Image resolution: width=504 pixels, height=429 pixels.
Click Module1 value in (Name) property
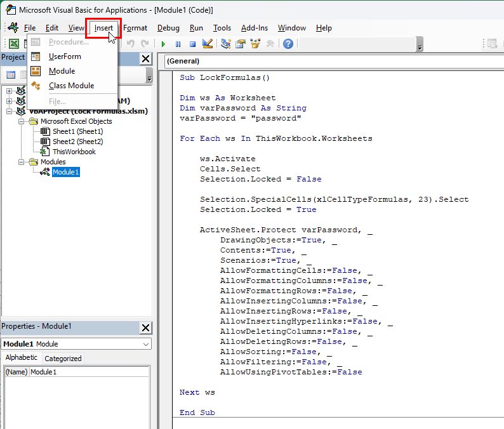pyautogui.click(x=43, y=372)
